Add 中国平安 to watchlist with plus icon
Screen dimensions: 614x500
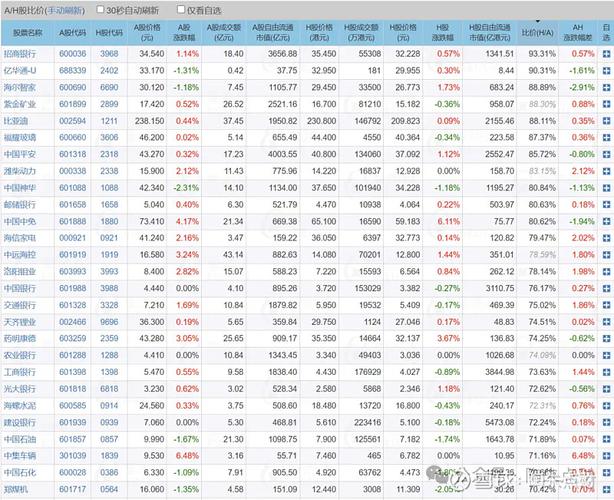[x=606, y=155]
